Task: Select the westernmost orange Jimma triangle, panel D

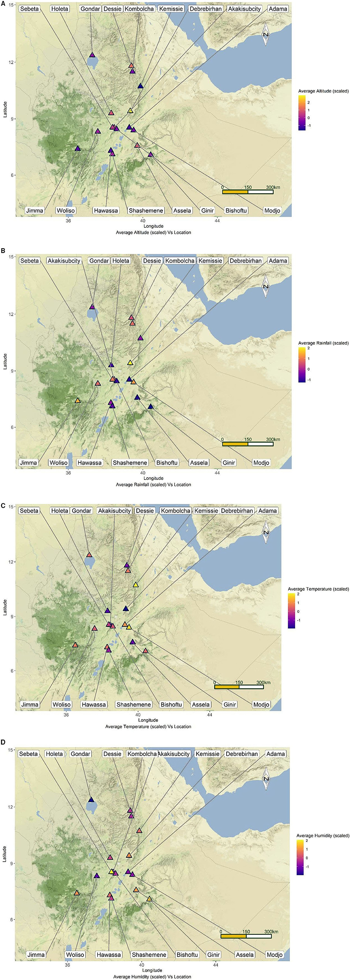Action: click(77, 893)
